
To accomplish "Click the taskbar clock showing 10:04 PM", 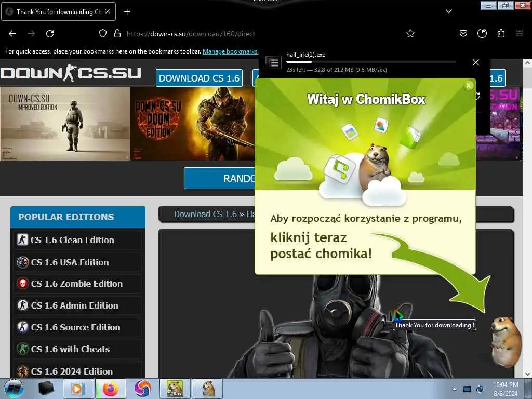I will coord(506,389).
